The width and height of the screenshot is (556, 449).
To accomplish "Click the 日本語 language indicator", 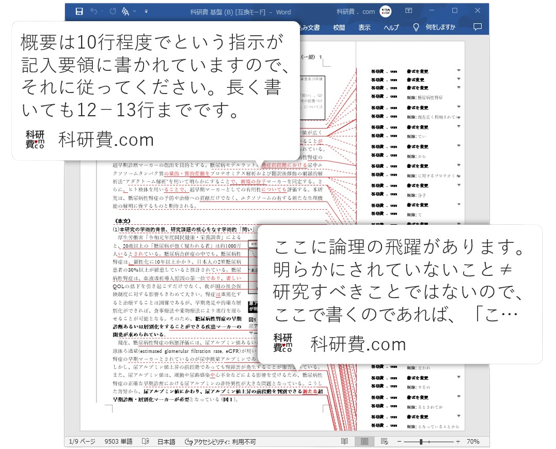I will pos(166,442).
